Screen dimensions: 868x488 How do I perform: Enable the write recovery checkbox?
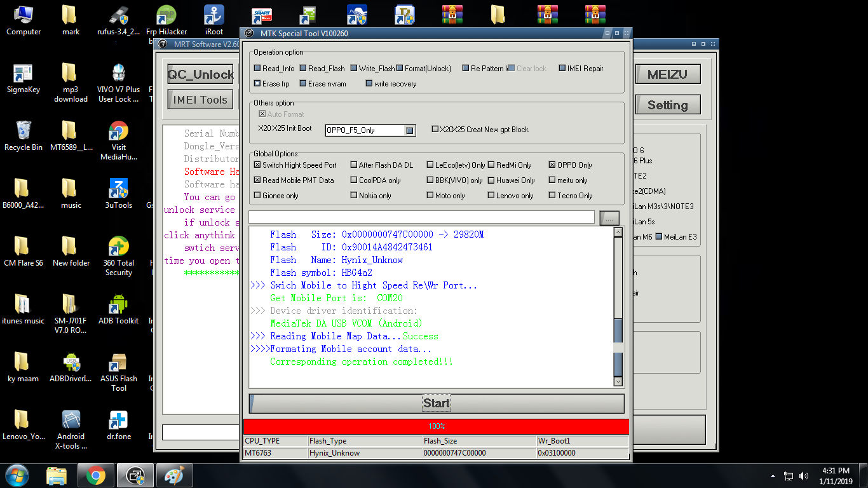369,84
